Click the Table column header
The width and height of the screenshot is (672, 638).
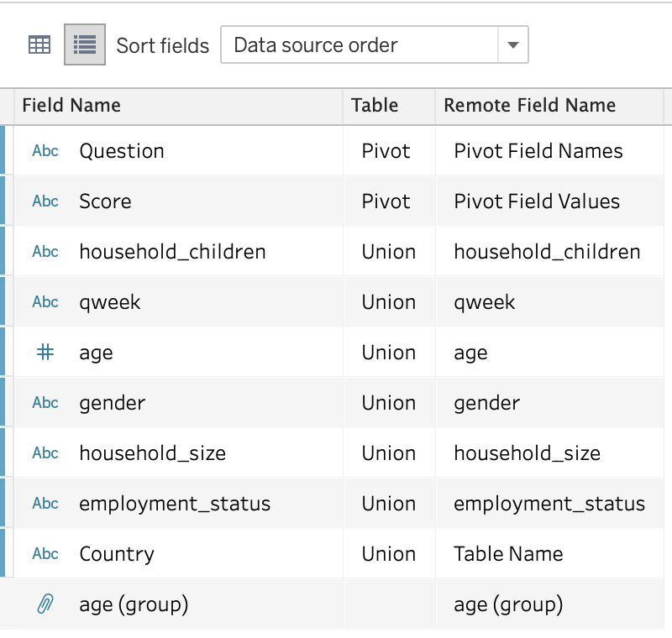point(375,106)
